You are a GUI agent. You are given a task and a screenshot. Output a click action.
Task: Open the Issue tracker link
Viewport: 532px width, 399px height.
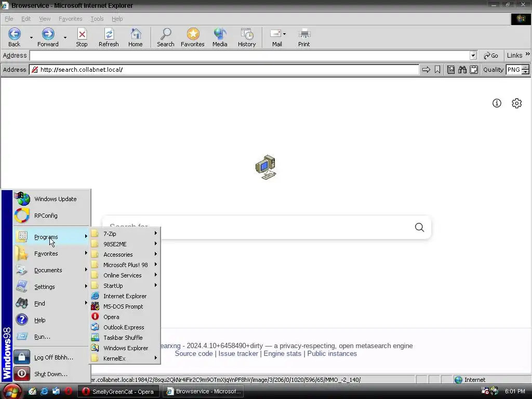238,353
